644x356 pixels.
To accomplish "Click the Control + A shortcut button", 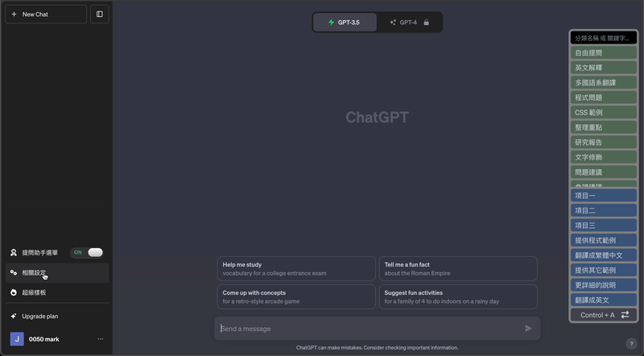I will tap(603, 315).
